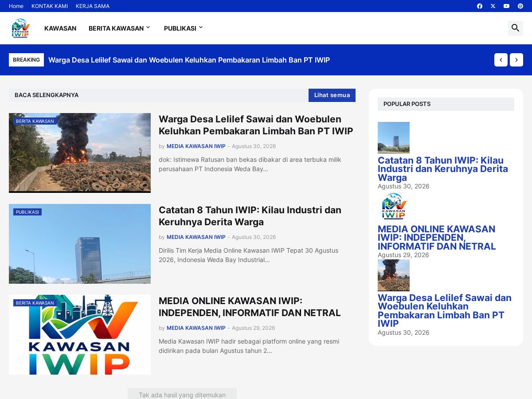Screen dimensions: 532x399
Task: Click author MEDIA KAWASAN IWIP on first article
Action: (196, 146)
